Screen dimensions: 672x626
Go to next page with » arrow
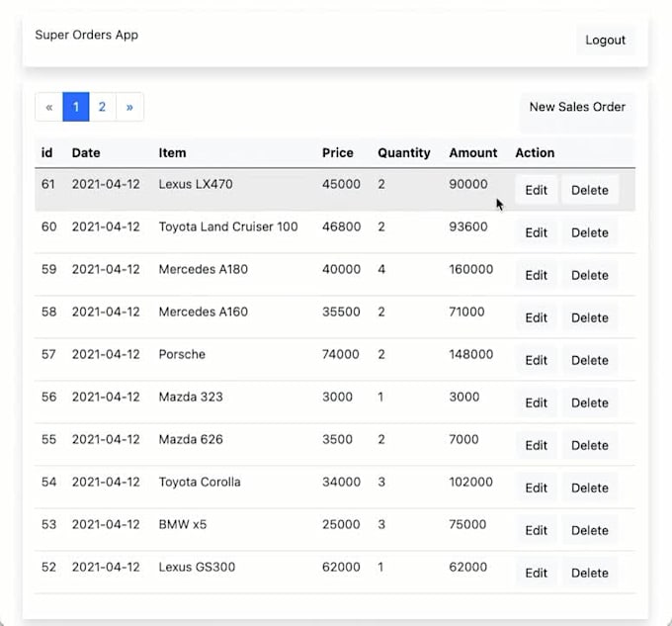point(129,107)
